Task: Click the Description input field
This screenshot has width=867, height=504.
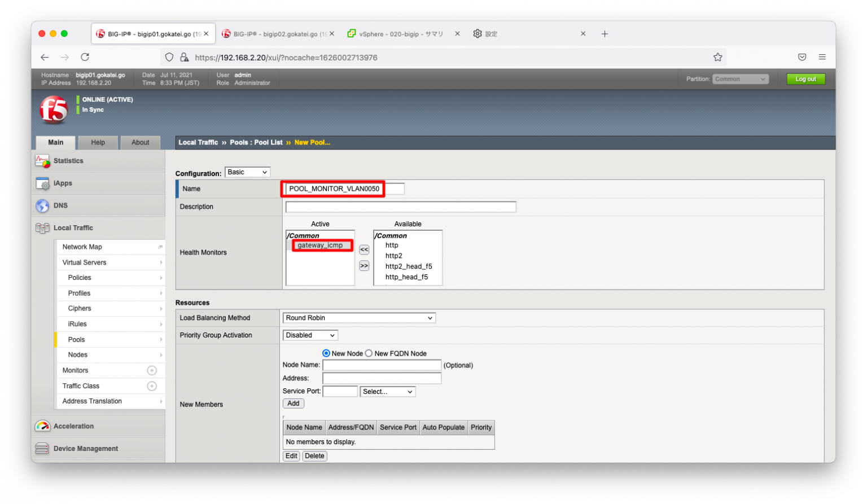Action: point(401,207)
